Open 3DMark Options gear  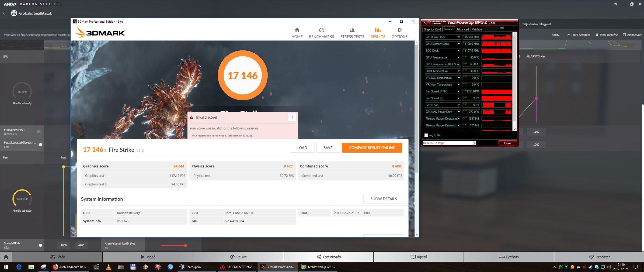(399, 33)
